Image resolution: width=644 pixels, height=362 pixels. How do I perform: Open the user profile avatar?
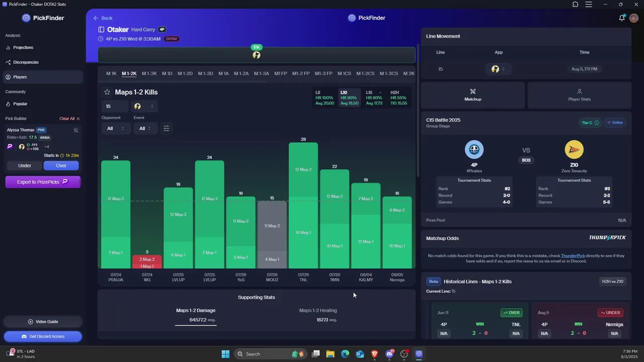click(634, 18)
